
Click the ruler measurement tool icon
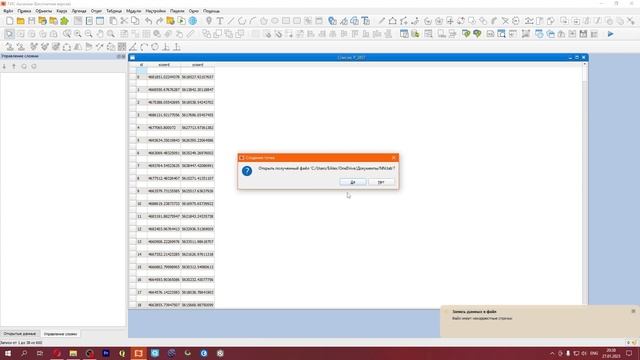[190, 34]
